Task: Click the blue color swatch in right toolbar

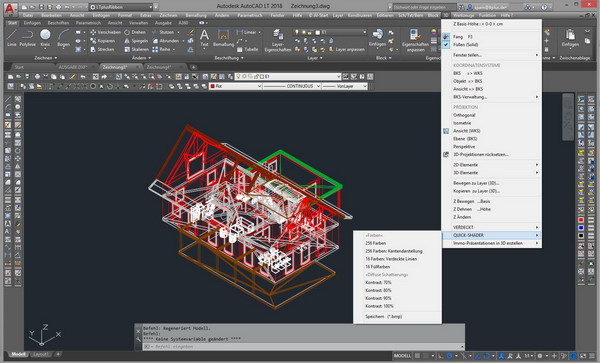Action: pos(581,228)
